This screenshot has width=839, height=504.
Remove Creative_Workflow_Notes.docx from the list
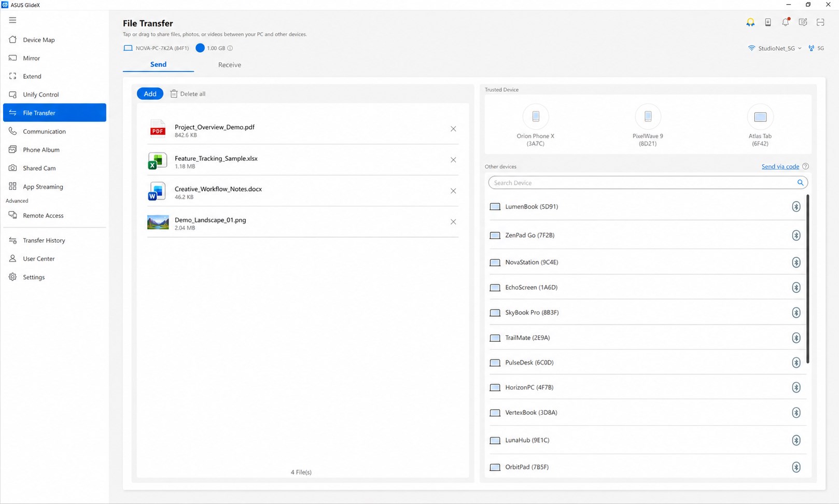[x=453, y=191]
